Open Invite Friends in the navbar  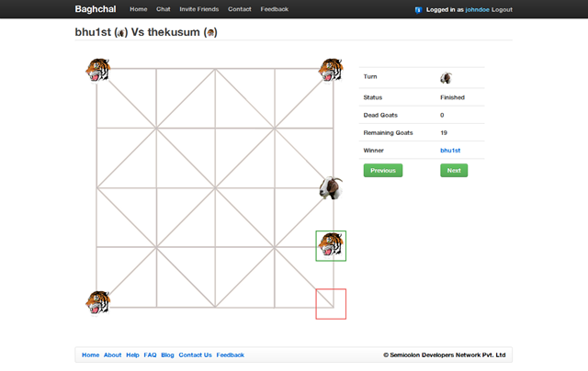point(198,9)
